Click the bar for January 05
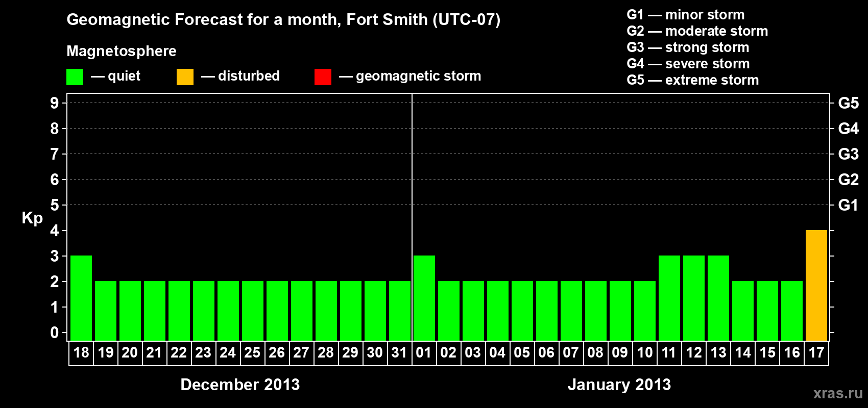Screen dimensions: 868x408 coord(522,311)
